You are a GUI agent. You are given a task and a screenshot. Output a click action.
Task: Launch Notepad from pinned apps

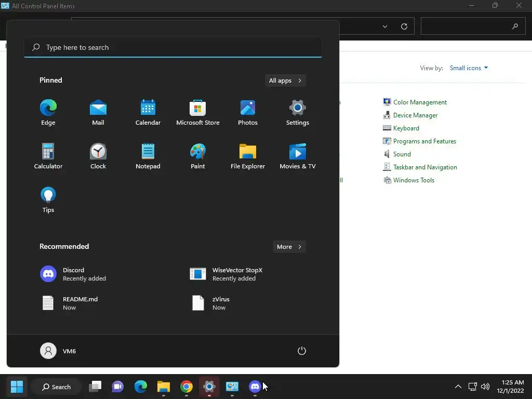click(148, 156)
